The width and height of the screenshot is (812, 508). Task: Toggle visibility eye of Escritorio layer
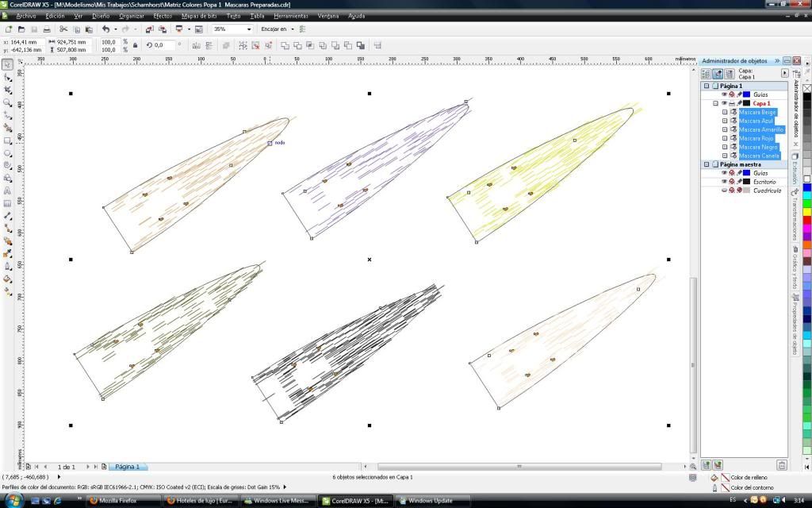coord(725,182)
